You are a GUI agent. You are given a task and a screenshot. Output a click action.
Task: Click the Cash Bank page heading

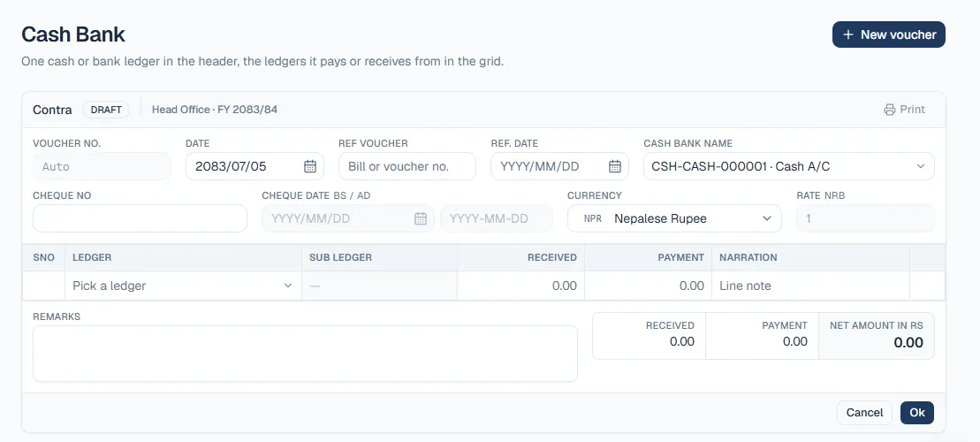pos(73,34)
